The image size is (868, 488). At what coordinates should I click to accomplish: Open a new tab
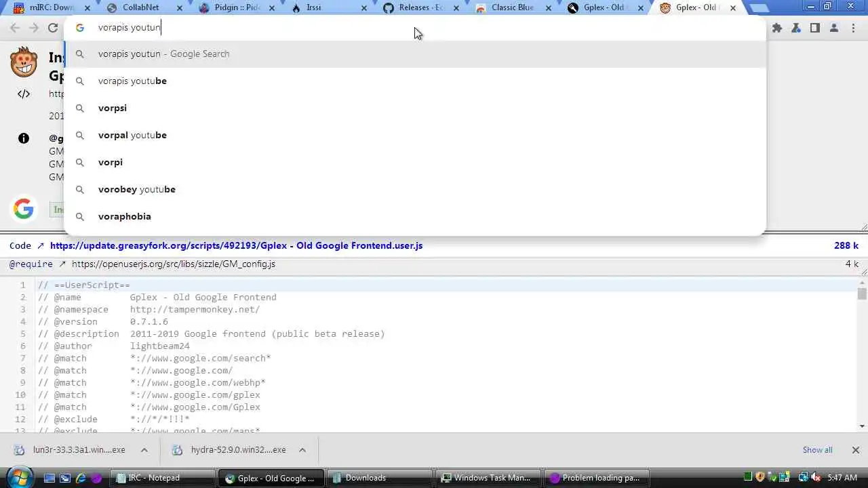tap(758, 8)
